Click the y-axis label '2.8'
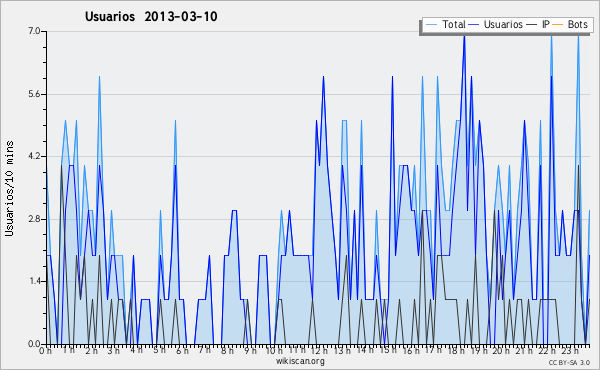600x370 pixels. click(x=34, y=219)
